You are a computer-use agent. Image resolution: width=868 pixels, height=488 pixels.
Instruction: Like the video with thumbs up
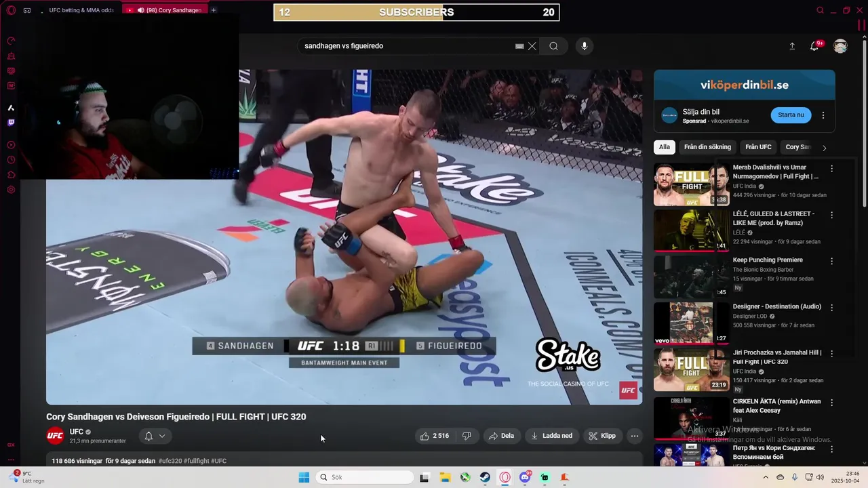[x=434, y=436]
